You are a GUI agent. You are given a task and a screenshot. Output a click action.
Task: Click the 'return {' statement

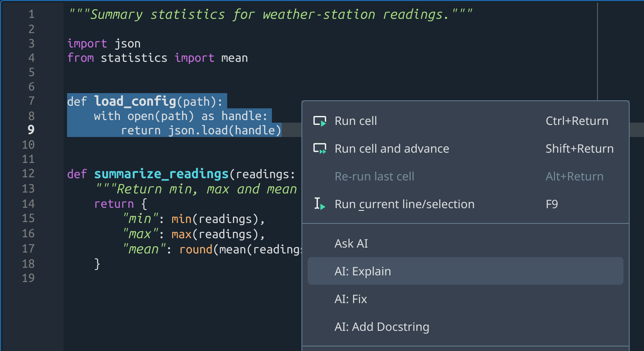pos(121,204)
